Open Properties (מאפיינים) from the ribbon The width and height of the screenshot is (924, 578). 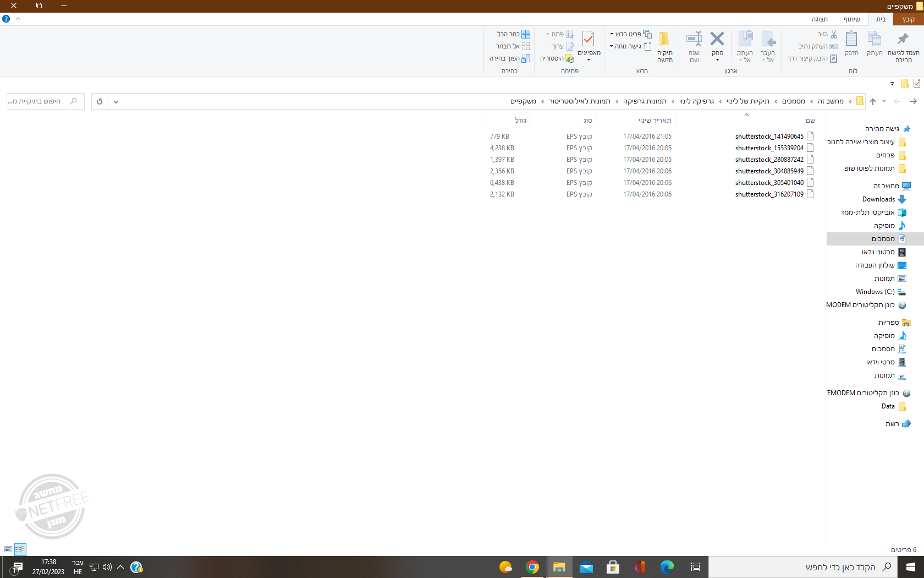tap(588, 40)
